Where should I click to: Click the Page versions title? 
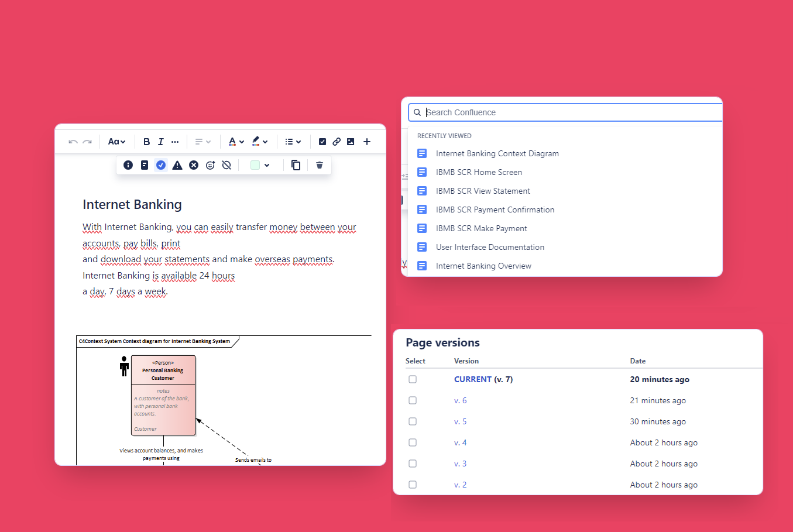pyautogui.click(x=442, y=342)
